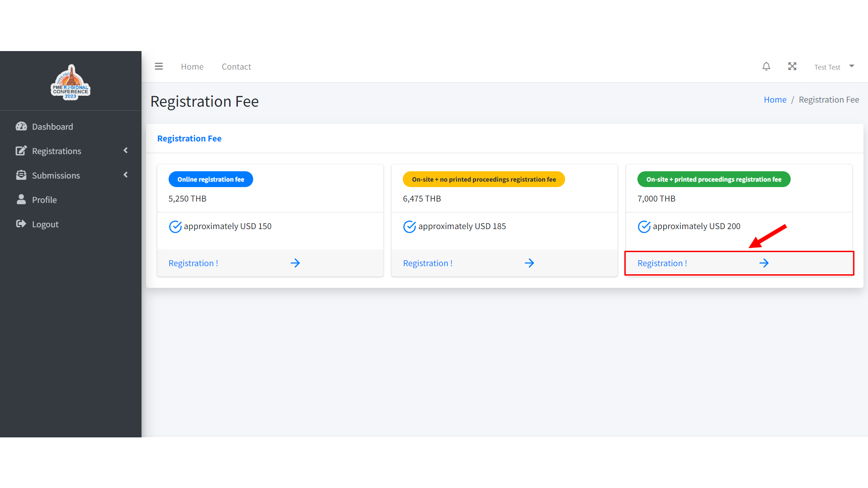Viewport: 868px width, 488px height.
Task: Open the Contact navigation item
Action: coord(236,66)
